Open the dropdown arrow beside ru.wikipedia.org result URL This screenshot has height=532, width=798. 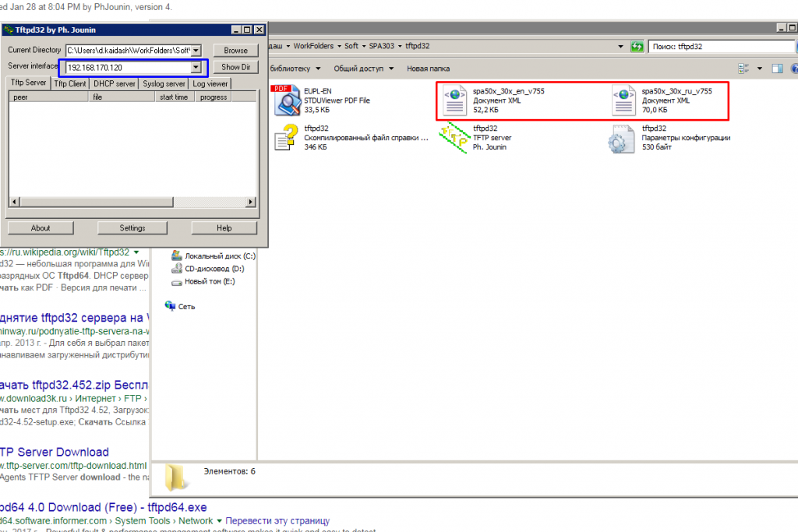pos(136,252)
